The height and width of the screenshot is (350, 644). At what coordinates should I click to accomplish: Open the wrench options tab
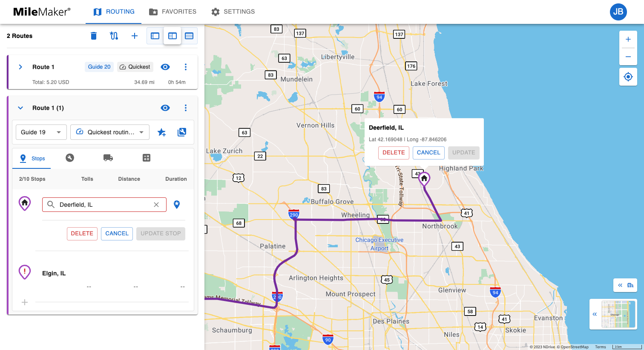70,158
